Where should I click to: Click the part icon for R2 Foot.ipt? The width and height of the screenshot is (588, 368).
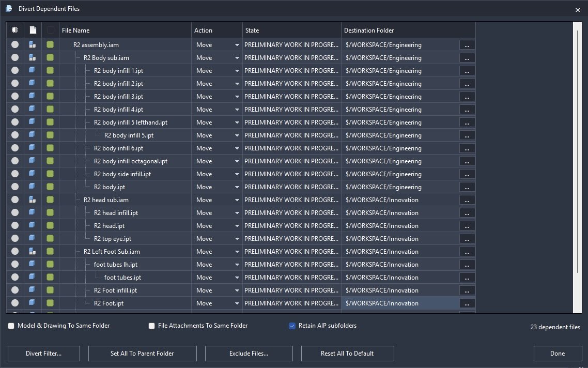coord(32,303)
